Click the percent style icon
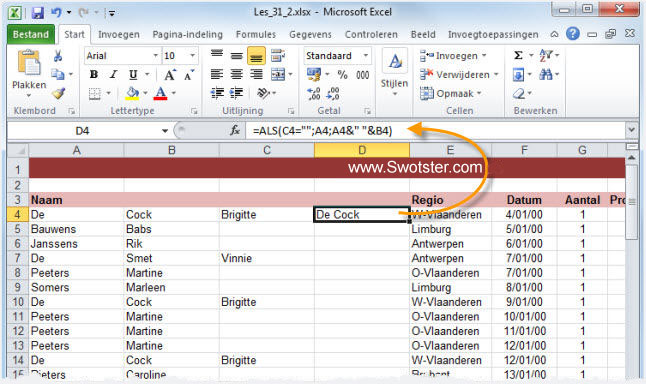This screenshot has height=384, width=646. click(342, 75)
